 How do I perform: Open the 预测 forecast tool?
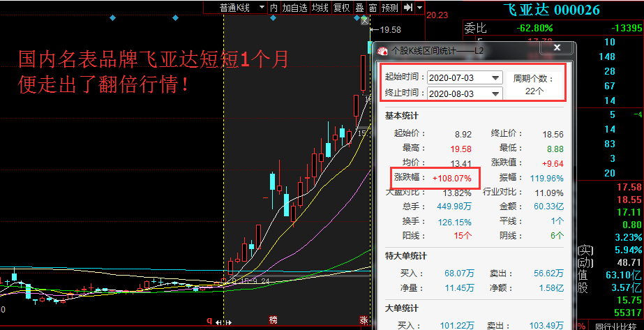click(x=390, y=8)
